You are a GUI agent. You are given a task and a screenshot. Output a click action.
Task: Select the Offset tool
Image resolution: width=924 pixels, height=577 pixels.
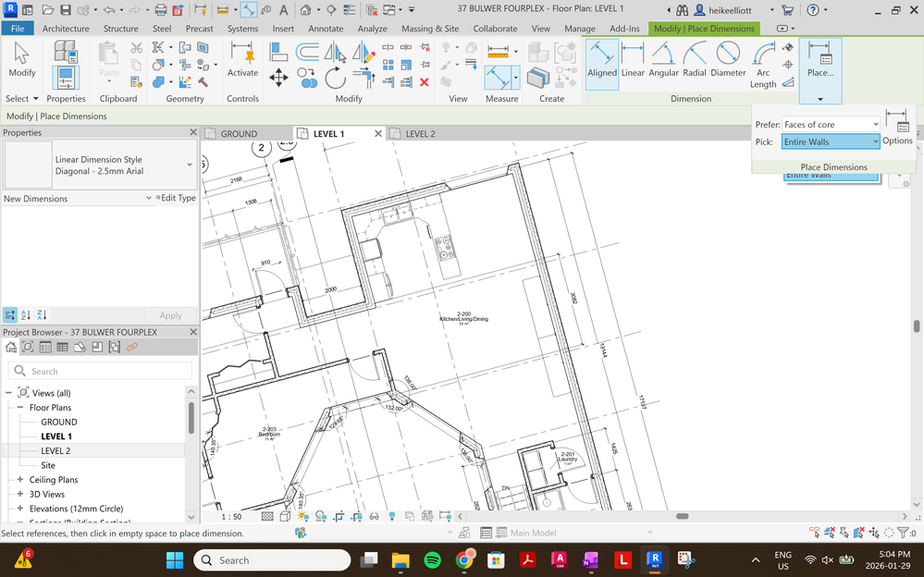click(306, 52)
